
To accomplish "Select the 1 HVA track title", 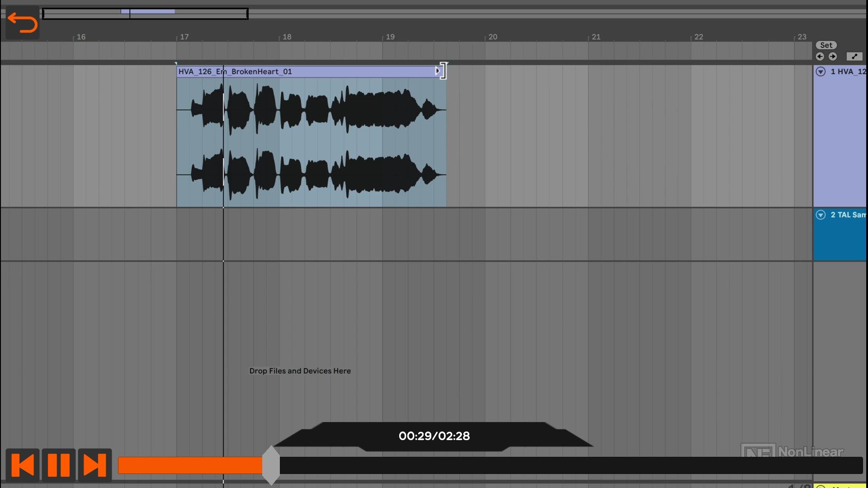I will (848, 71).
